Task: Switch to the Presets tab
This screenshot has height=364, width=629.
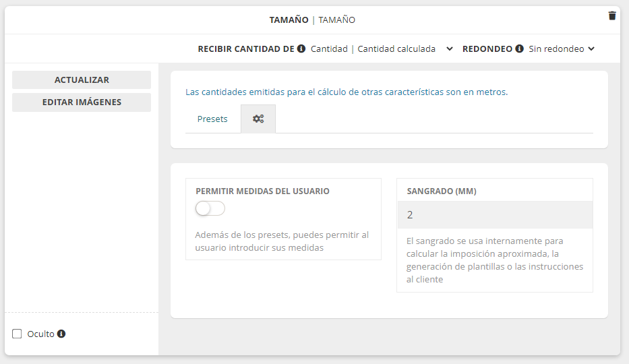Action: pos(212,119)
